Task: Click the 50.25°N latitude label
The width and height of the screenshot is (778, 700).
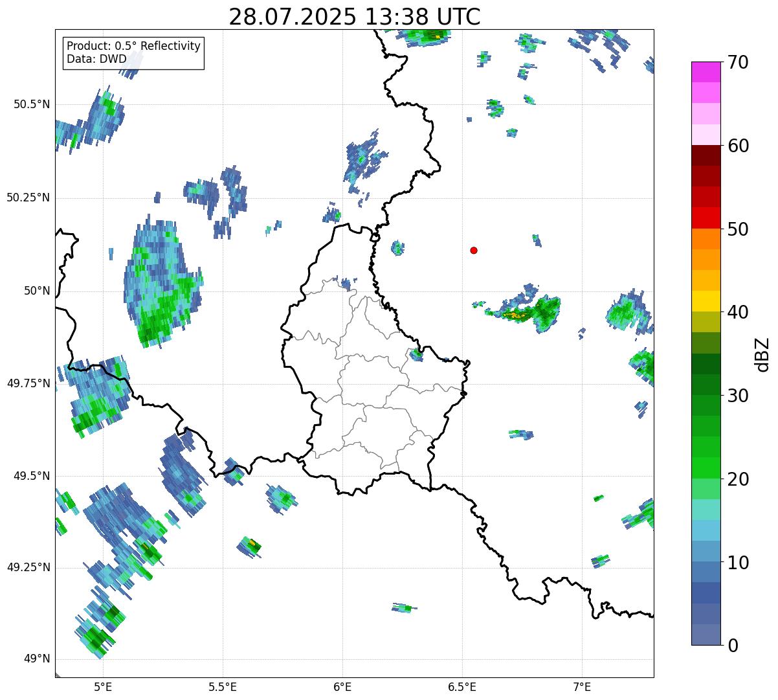Action: coord(28,198)
